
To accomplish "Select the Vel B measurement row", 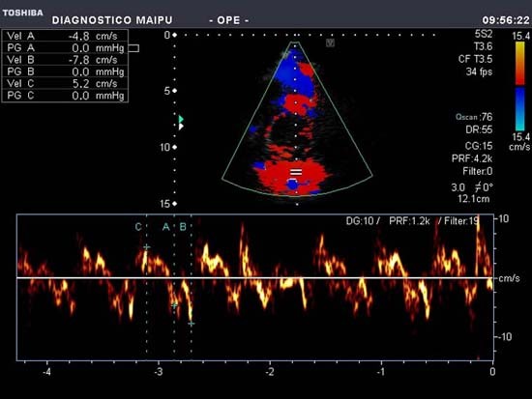I will coord(65,60).
